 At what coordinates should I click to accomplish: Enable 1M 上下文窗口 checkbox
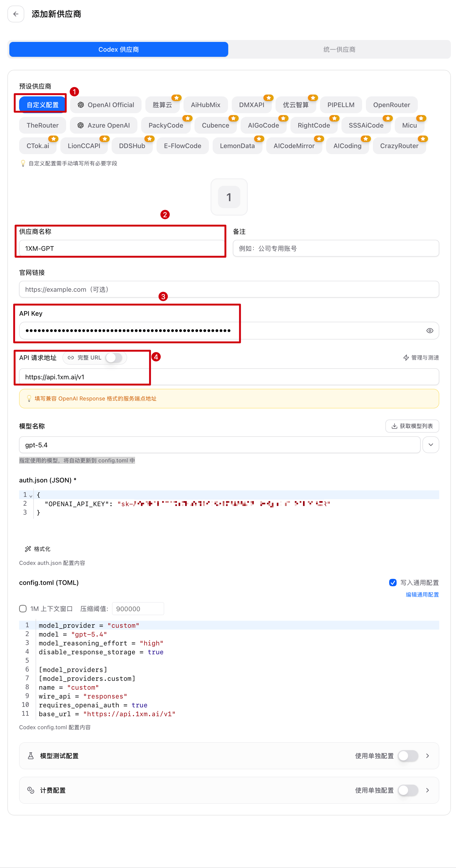point(23,609)
